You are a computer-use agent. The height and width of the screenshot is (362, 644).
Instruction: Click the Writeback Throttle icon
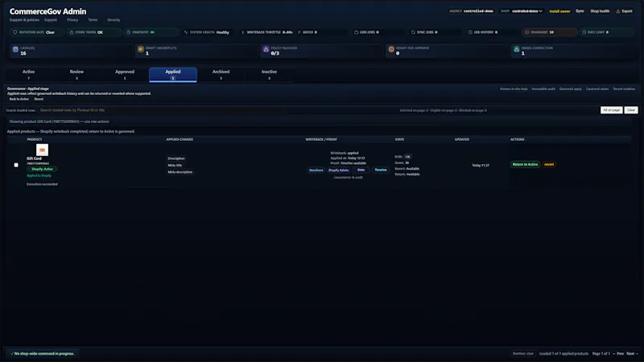coord(243,32)
